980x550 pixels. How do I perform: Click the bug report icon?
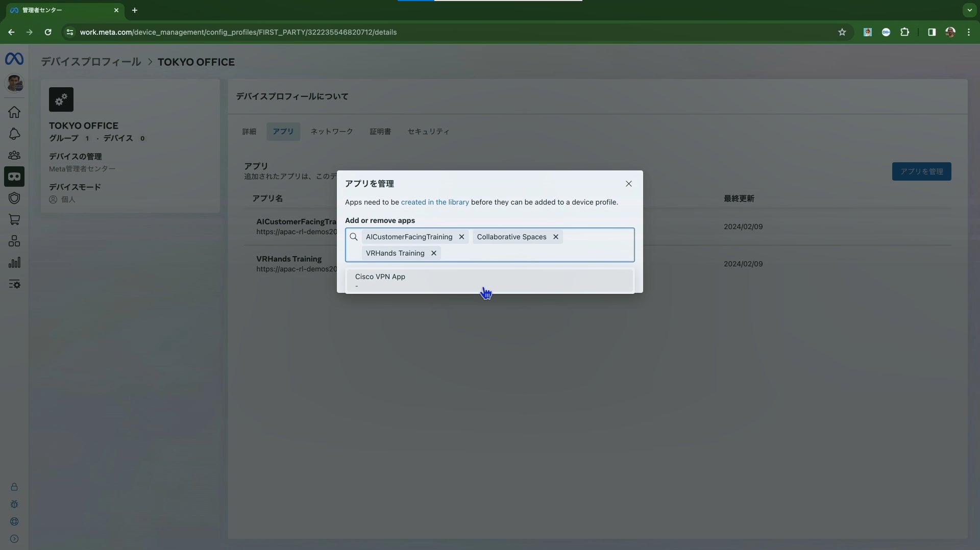[x=14, y=504]
